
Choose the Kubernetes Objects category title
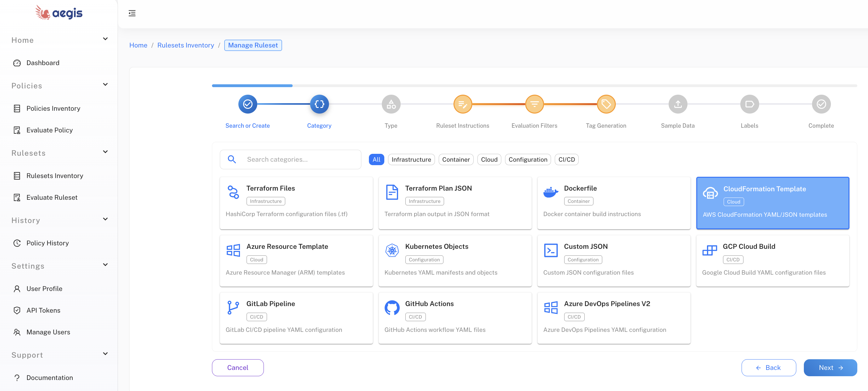[x=437, y=246]
